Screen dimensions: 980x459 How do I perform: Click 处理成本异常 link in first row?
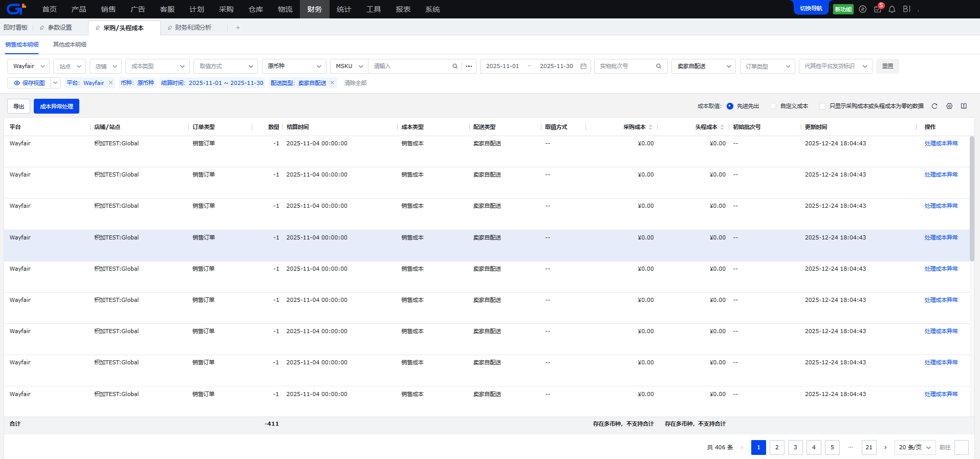pos(941,144)
